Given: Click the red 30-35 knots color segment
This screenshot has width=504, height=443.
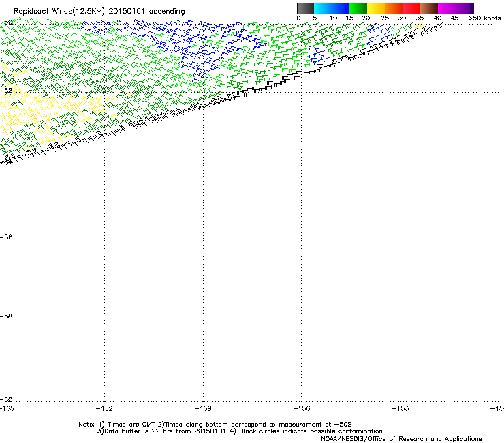Looking at the screenshot, I should [x=411, y=8].
